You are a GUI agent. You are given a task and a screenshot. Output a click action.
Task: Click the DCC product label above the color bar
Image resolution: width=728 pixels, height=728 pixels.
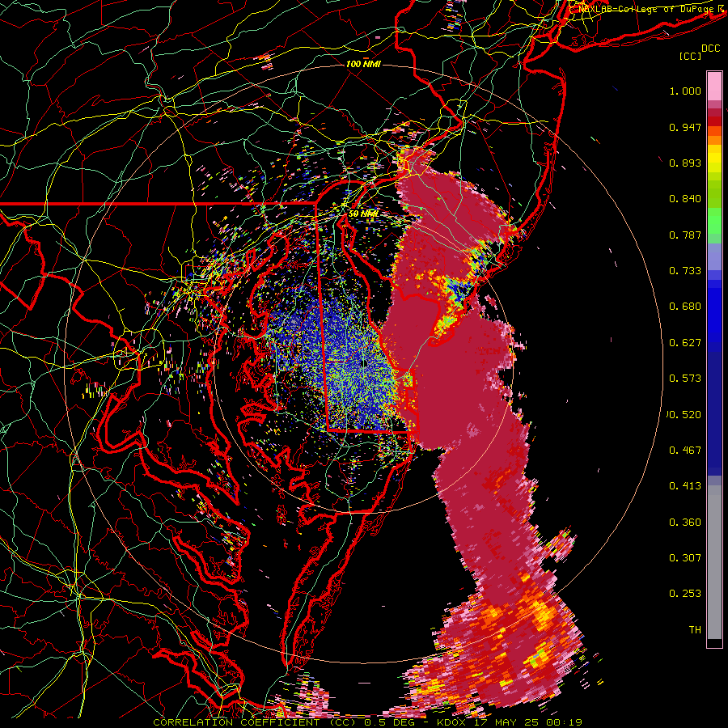tap(710, 48)
